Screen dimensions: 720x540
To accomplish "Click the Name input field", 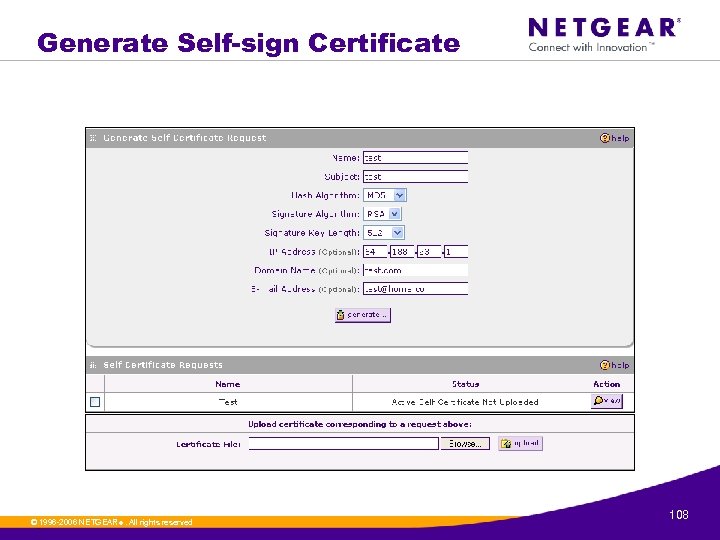I will (416, 158).
